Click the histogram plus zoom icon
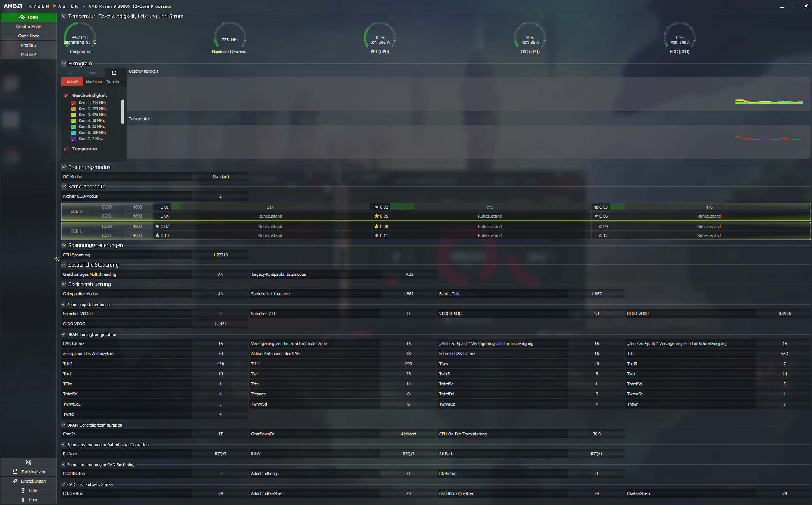This screenshot has height=505, width=812. [71, 73]
